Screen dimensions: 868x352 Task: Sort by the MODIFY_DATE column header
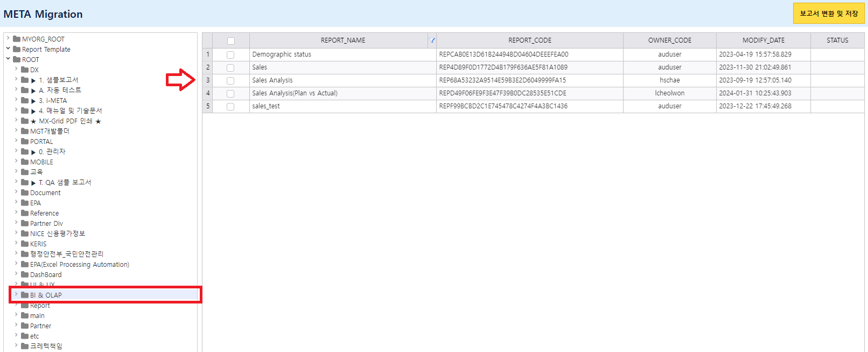[763, 40]
